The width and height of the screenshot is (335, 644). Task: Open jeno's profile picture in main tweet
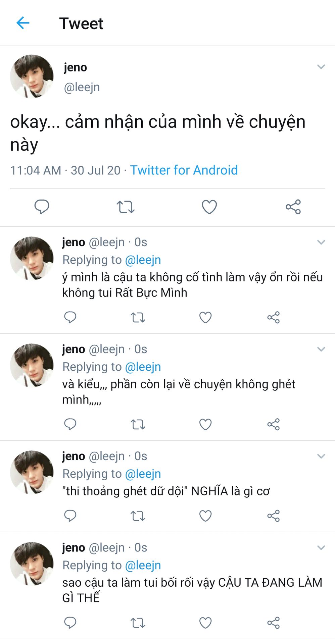(x=32, y=76)
